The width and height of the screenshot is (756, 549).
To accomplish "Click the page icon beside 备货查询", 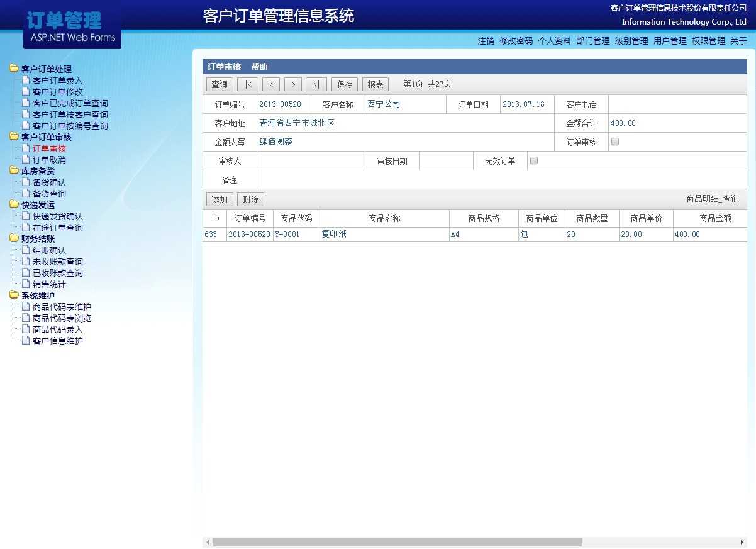I will [x=26, y=193].
